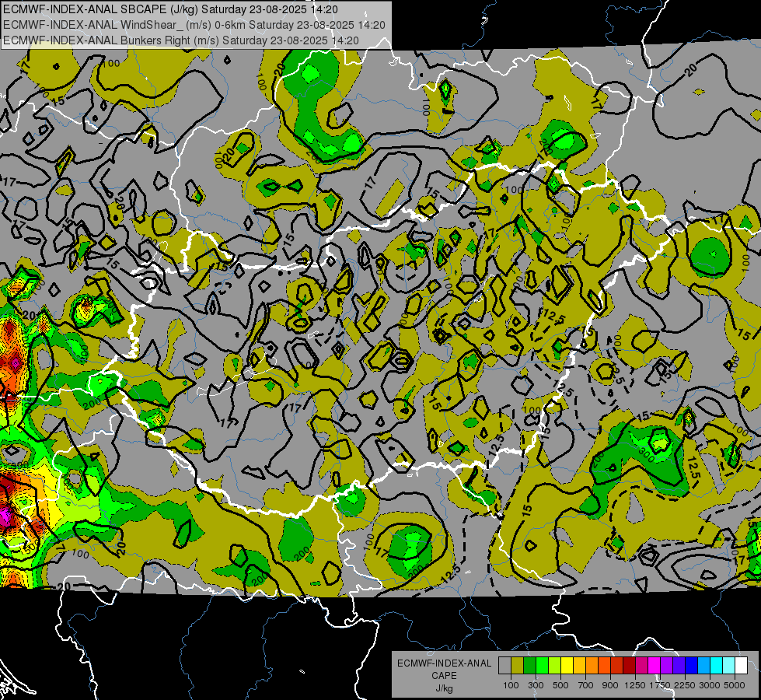Select the bright magenta legend swatch

(655, 665)
